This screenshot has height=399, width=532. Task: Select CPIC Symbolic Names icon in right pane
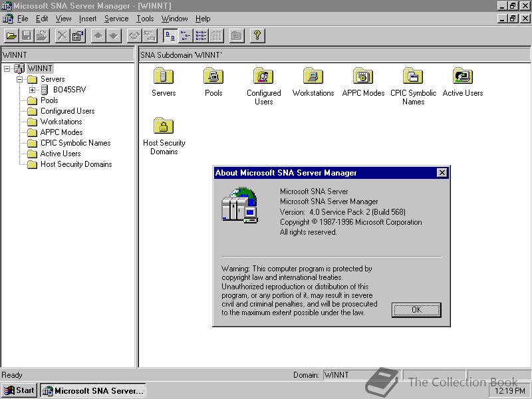[413, 76]
